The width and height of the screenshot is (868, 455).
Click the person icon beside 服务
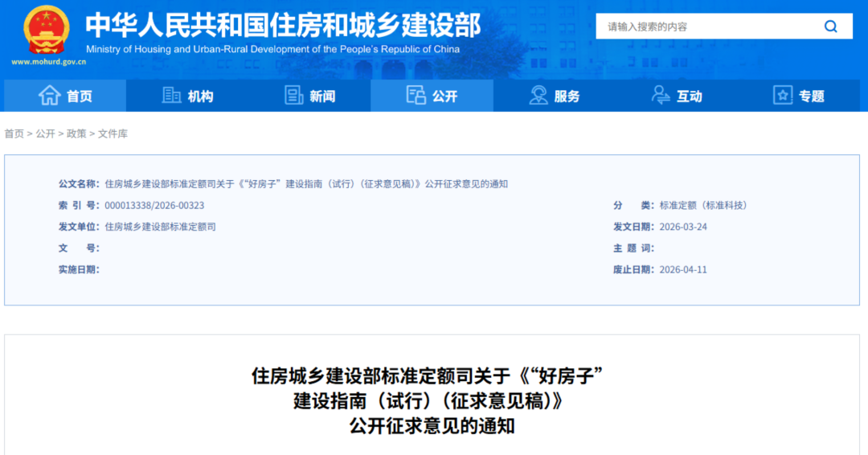point(538,96)
